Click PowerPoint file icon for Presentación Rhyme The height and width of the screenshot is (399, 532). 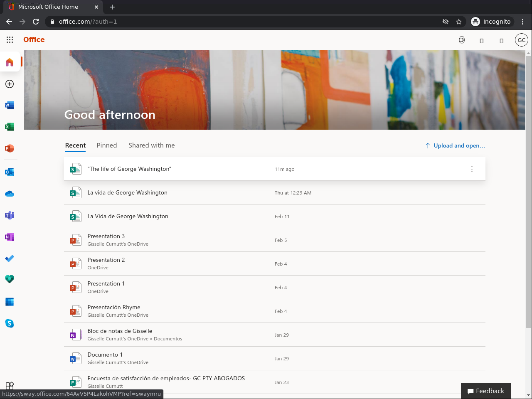tap(75, 311)
